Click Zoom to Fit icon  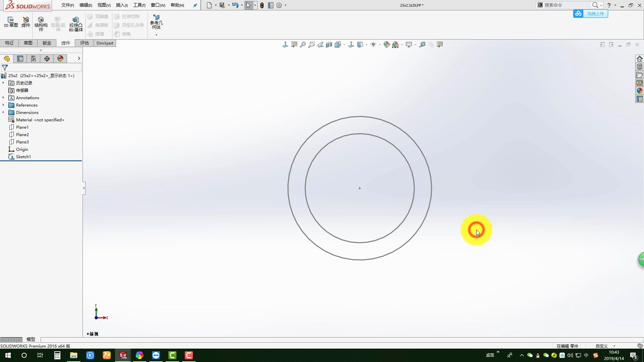303,45
